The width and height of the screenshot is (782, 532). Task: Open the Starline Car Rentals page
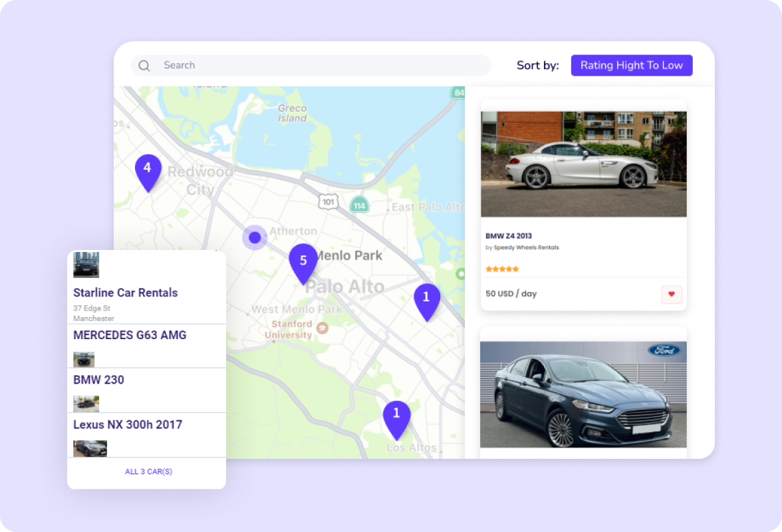tap(125, 293)
